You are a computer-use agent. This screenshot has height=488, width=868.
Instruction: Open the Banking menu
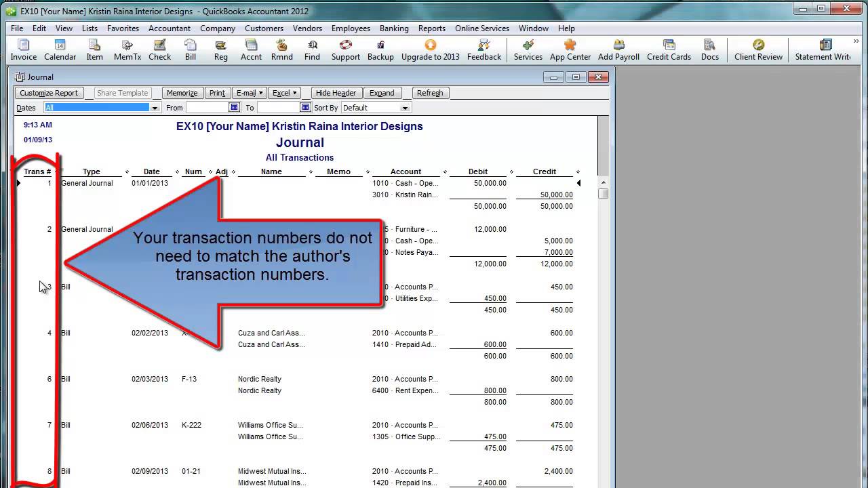point(394,28)
